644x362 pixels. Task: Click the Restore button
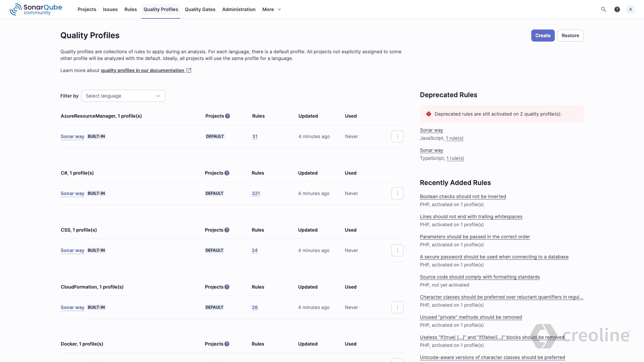click(570, 36)
